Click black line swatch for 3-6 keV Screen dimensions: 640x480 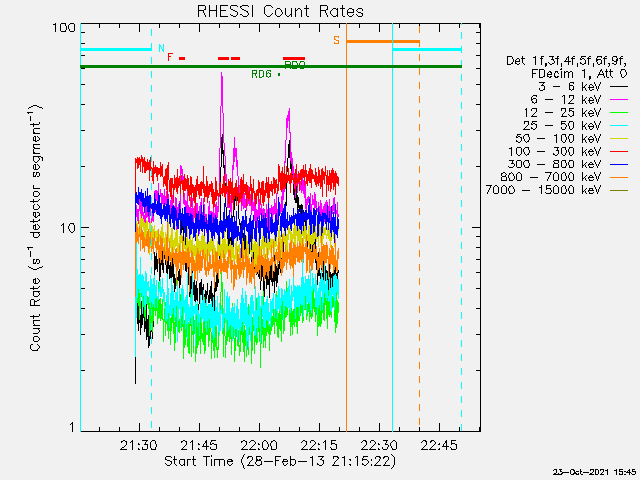coord(619,87)
